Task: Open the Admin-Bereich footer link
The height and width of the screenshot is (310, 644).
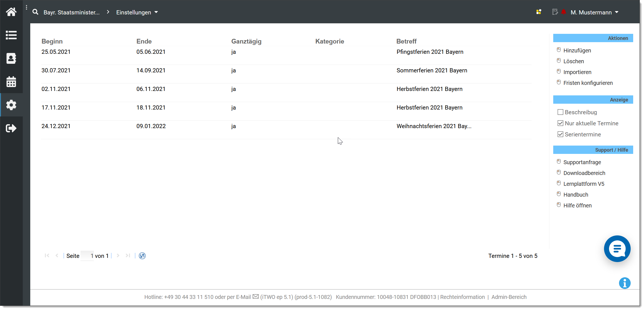Action: [x=509, y=297]
